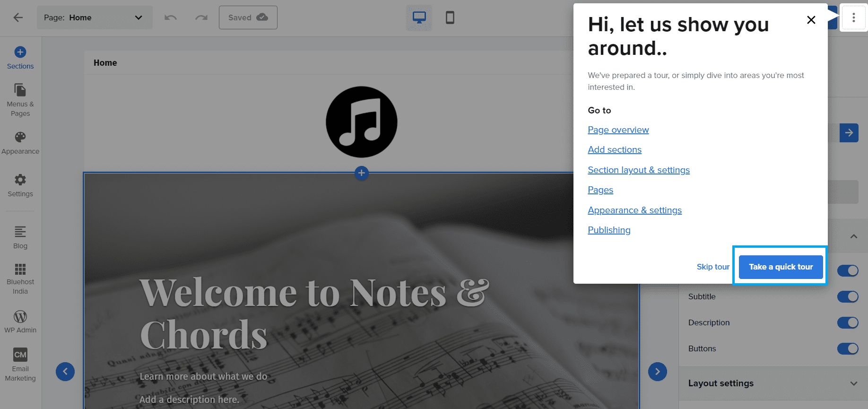Click the blue right-arrow button in panel

[x=849, y=133]
